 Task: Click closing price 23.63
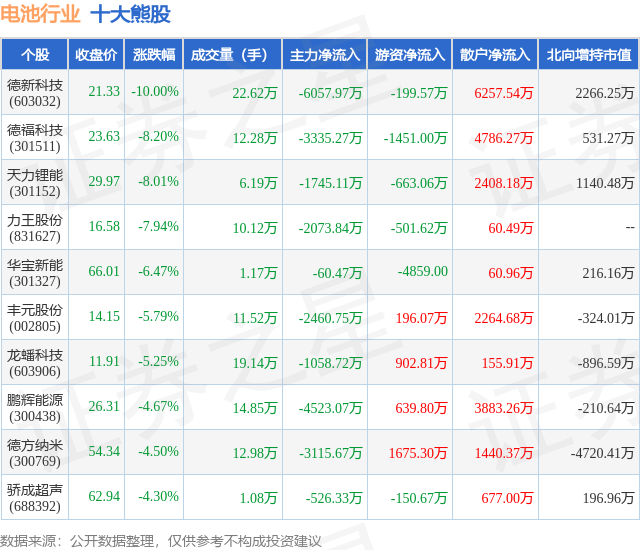pos(104,136)
